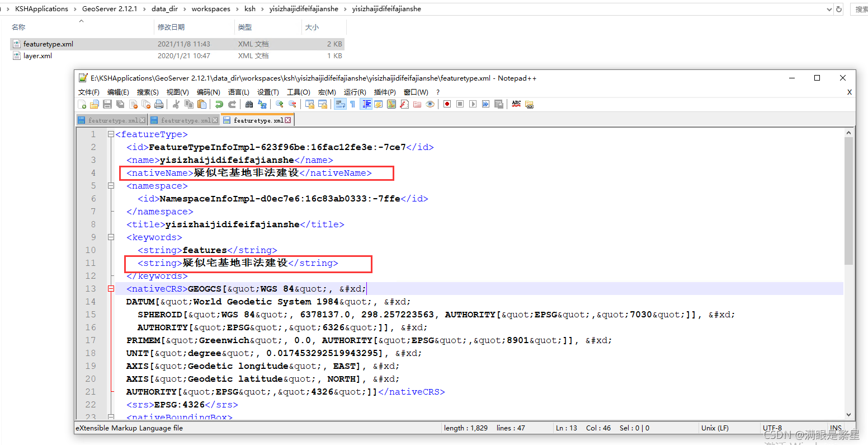Click the editor vertical scrollbar thumb

848,202
